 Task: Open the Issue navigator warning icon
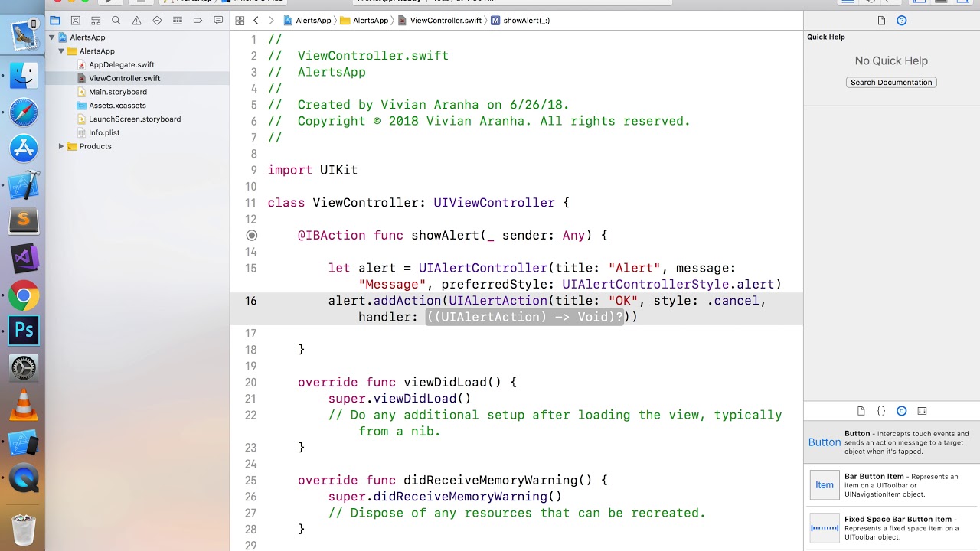tap(136, 21)
